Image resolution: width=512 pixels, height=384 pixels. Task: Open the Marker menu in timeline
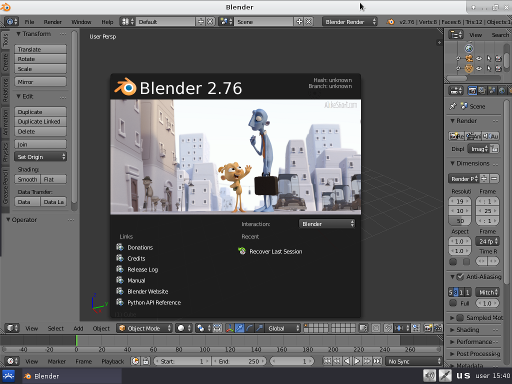tap(57, 361)
